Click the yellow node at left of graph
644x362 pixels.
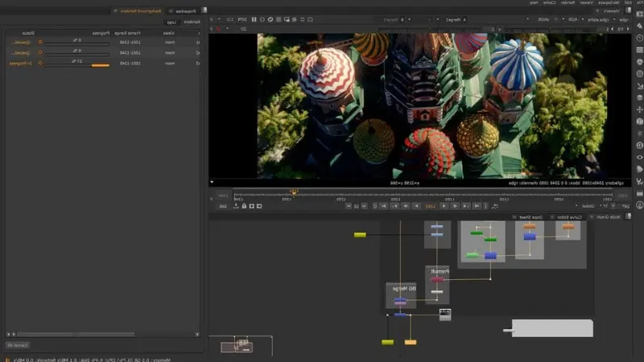tap(360, 235)
